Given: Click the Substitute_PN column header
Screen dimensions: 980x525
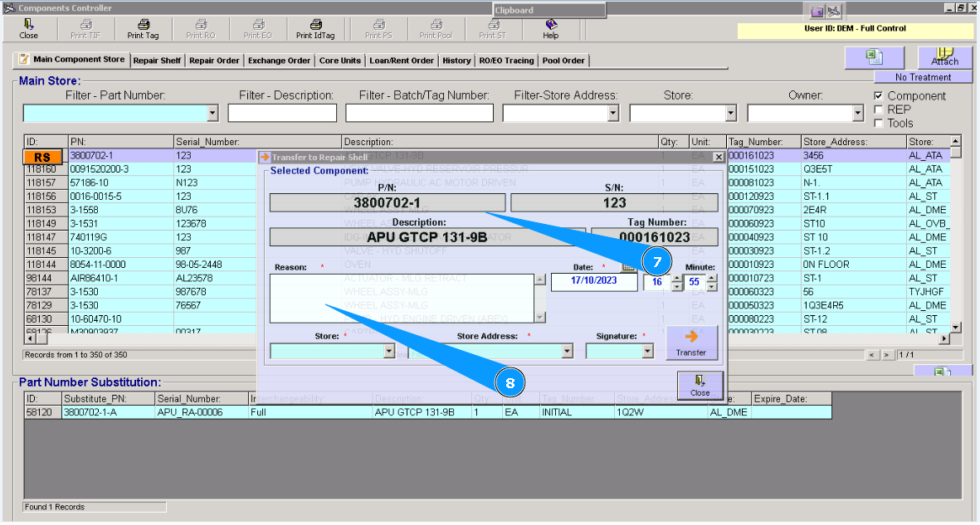Looking at the screenshot, I should [x=108, y=399].
